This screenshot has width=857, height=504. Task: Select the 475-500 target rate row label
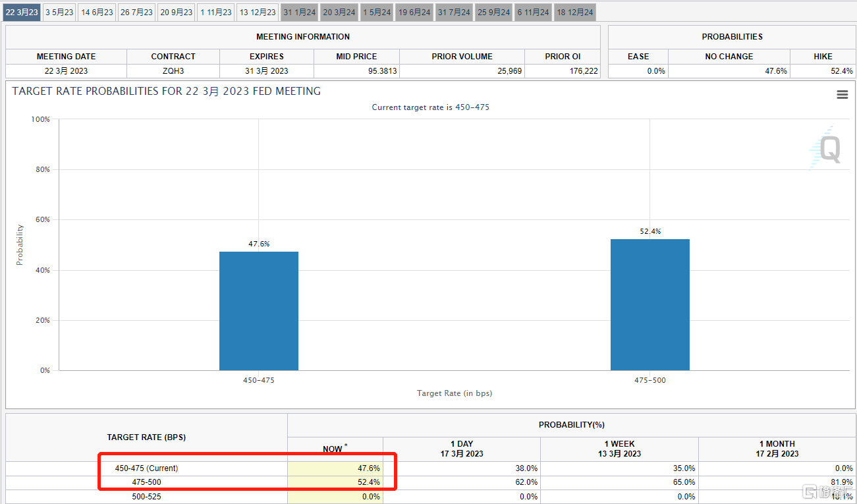pos(146,482)
